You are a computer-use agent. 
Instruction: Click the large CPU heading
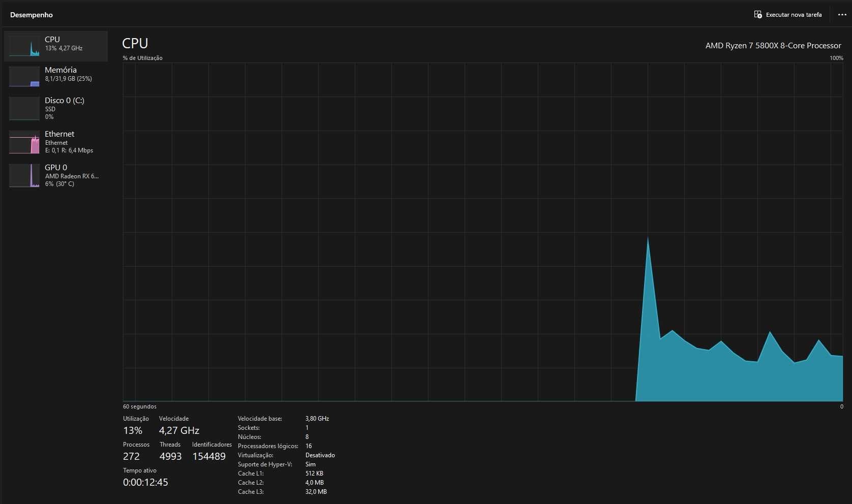[135, 44]
